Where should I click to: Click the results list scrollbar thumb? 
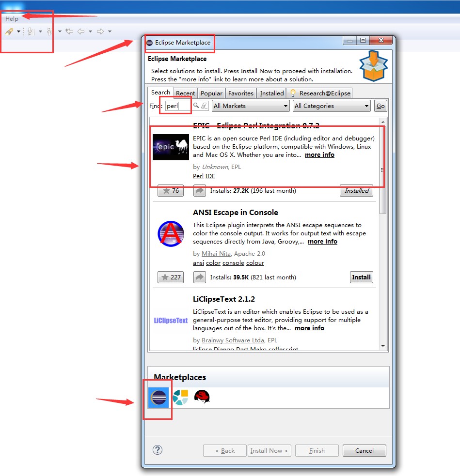point(383,169)
